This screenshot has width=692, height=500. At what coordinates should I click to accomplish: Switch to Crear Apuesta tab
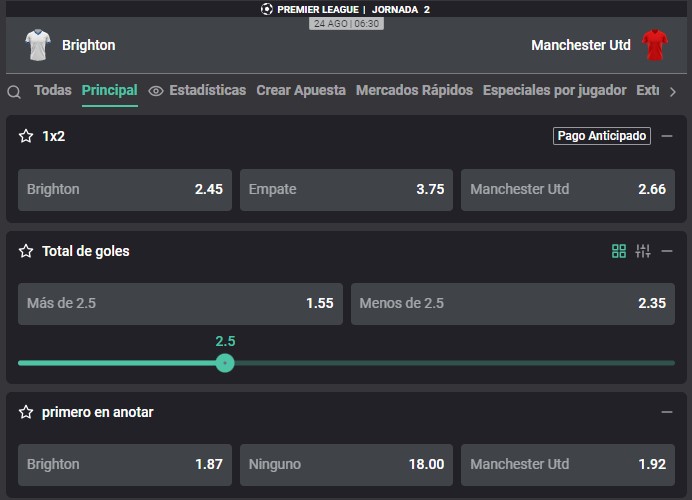pyautogui.click(x=301, y=90)
